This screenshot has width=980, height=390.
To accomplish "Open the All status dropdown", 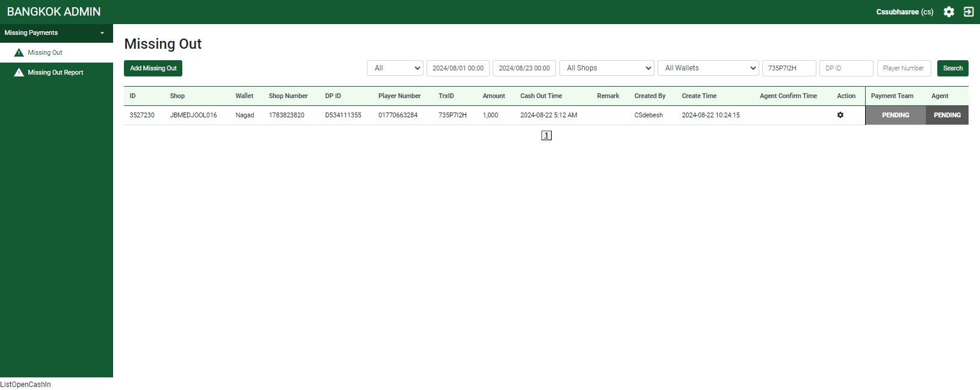I will (x=395, y=68).
